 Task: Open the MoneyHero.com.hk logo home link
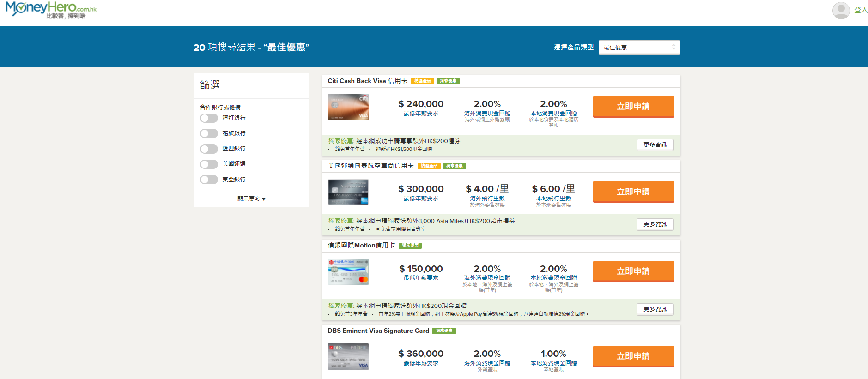coord(51,10)
